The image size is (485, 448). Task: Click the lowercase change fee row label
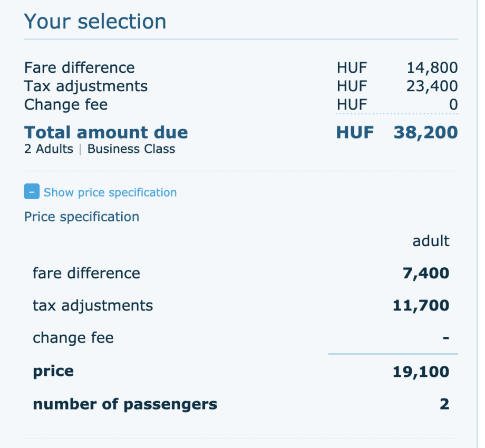[73, 337]
